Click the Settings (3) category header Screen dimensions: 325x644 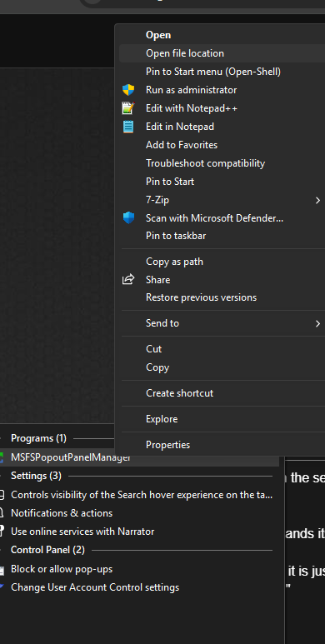point(36,476)
